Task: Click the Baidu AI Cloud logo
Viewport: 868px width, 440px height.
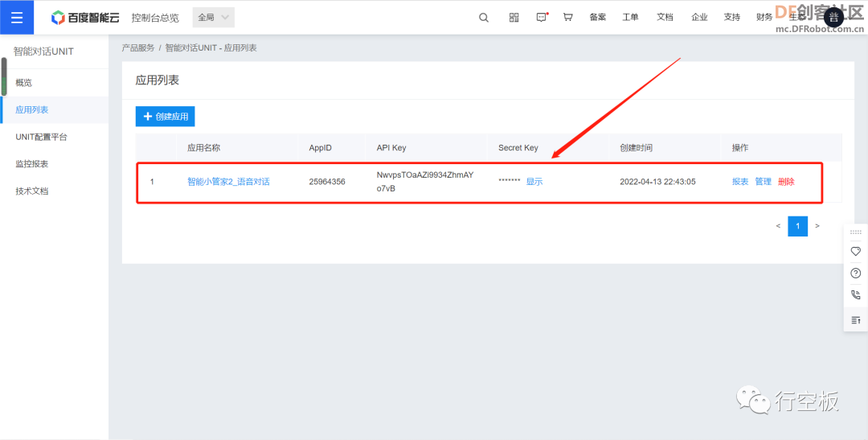Action: (85, 18)
